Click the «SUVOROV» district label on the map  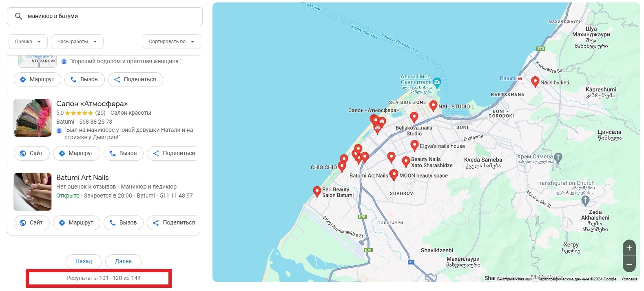401,193
